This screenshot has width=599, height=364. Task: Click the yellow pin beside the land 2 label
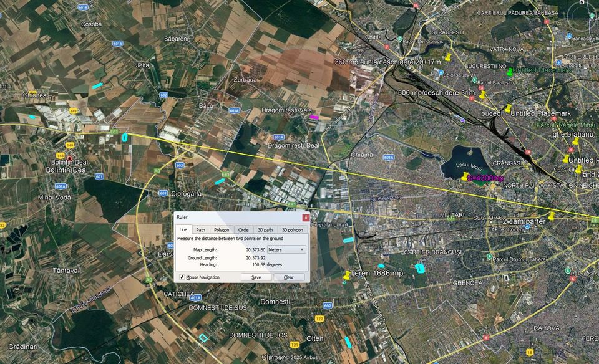578,169
